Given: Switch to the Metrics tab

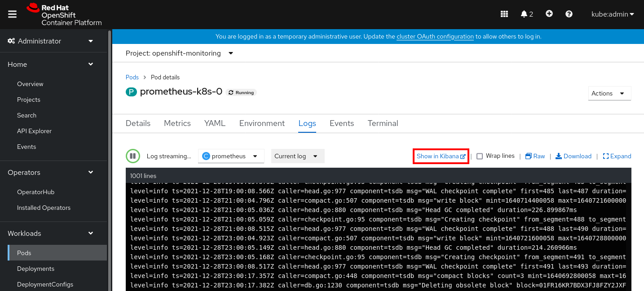Looking at the screenshot, I should [177, 123].
